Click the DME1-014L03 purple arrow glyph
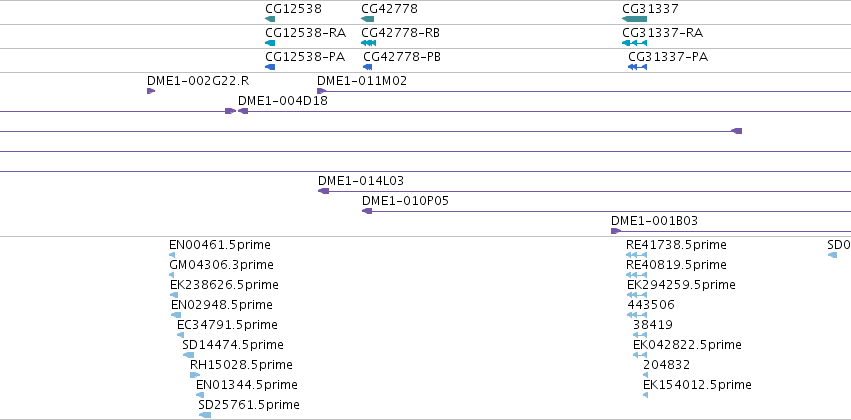The height and width of the screenshot is (420, 851). (323, 191)
